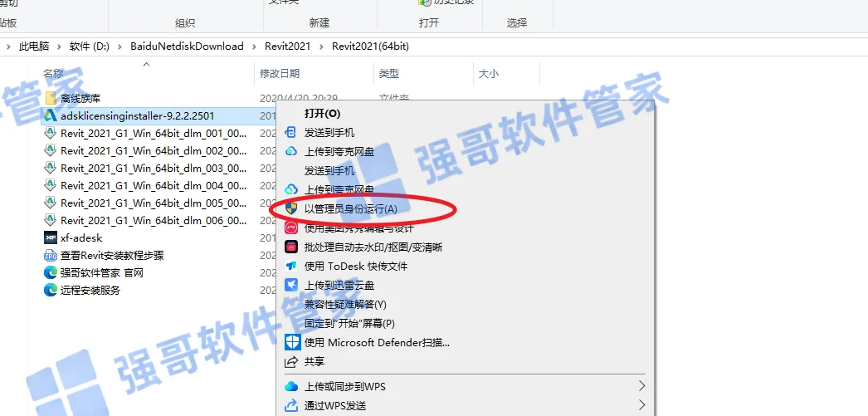Choose 使用 Microsoft Defender扫描 menu entry
Viewport: 868px width, 416px height.
coord(377,342)
